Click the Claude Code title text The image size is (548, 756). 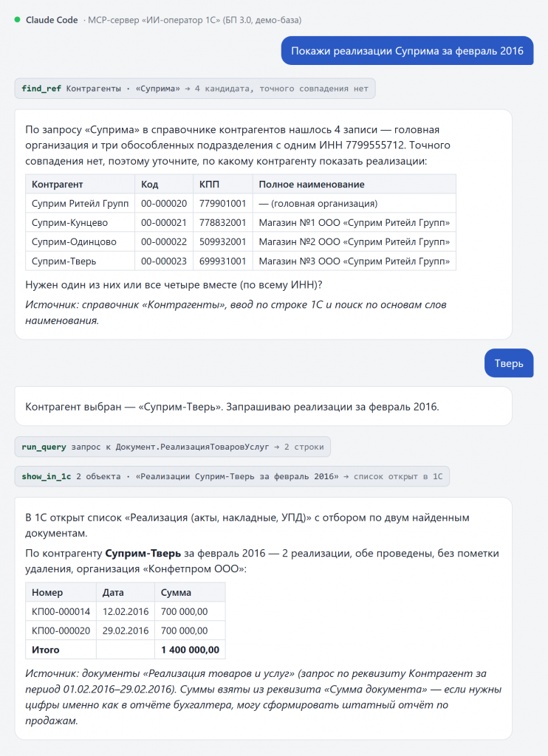point(52,20)
